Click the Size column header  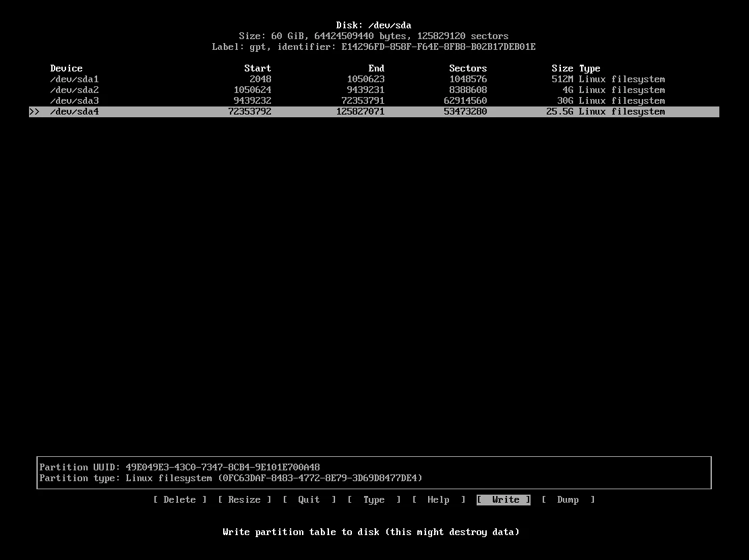point(562,68)
